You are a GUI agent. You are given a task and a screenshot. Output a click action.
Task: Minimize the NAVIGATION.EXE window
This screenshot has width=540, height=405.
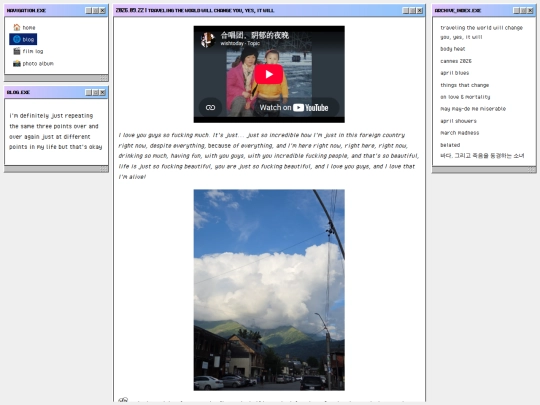point(89,11)
